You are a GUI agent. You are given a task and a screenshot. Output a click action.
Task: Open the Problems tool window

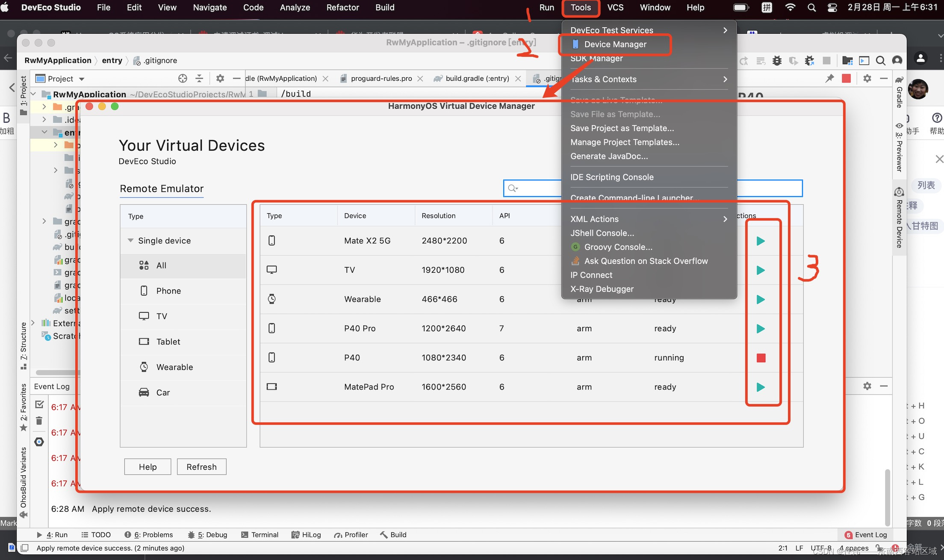[x=149, y=535]
